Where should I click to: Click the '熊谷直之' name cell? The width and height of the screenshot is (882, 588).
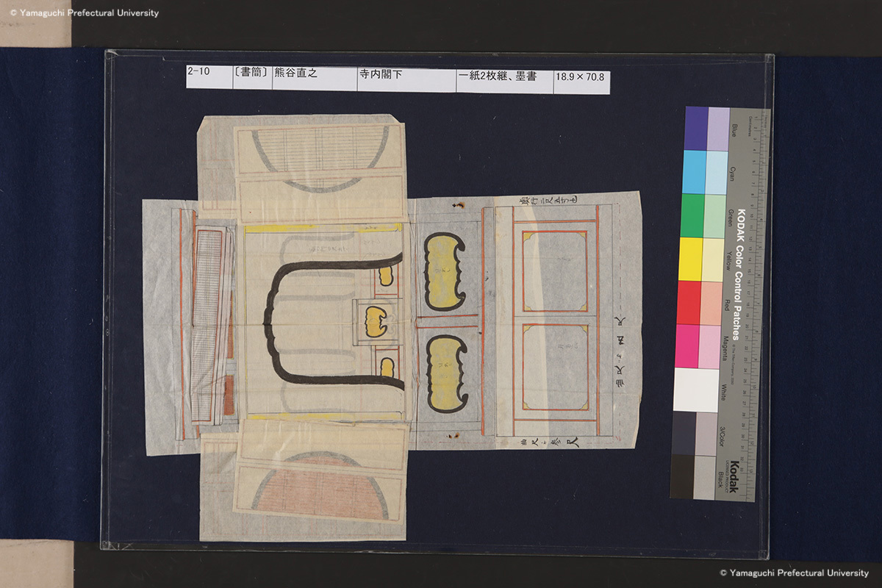pos(314,76)
